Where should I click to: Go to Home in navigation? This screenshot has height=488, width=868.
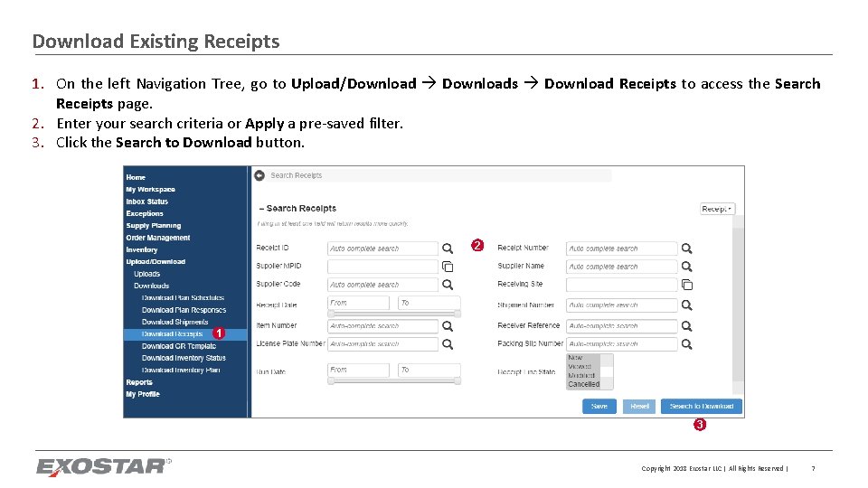click(x=136, y=177)
